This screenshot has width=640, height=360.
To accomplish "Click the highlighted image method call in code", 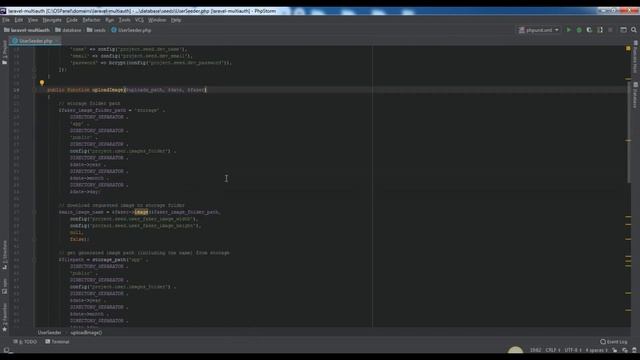I will click(x=141, y=212).
